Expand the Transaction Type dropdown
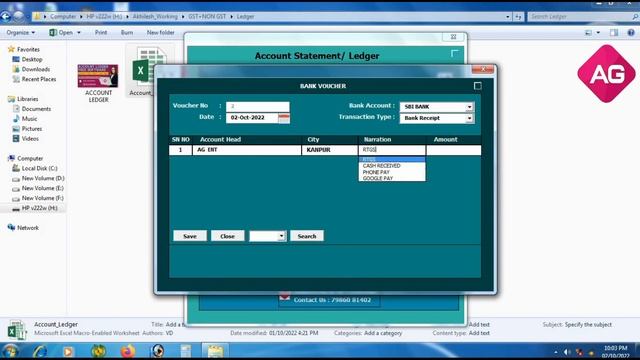Viewport: 640px width, 360px height. tap(469, 118)
